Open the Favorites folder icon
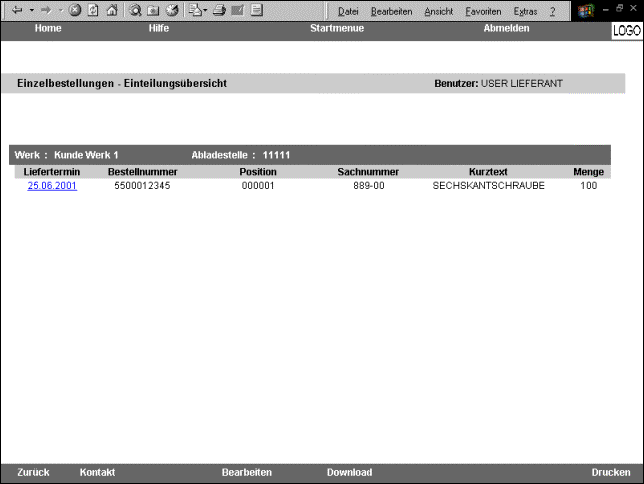This screenshot has width=644, height=484. 153,10
